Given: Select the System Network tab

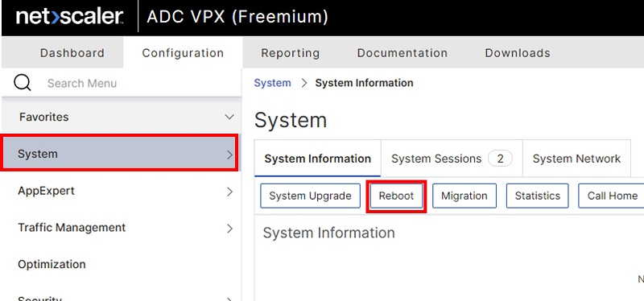Looking at the screenshot, I should click(576, 159).
